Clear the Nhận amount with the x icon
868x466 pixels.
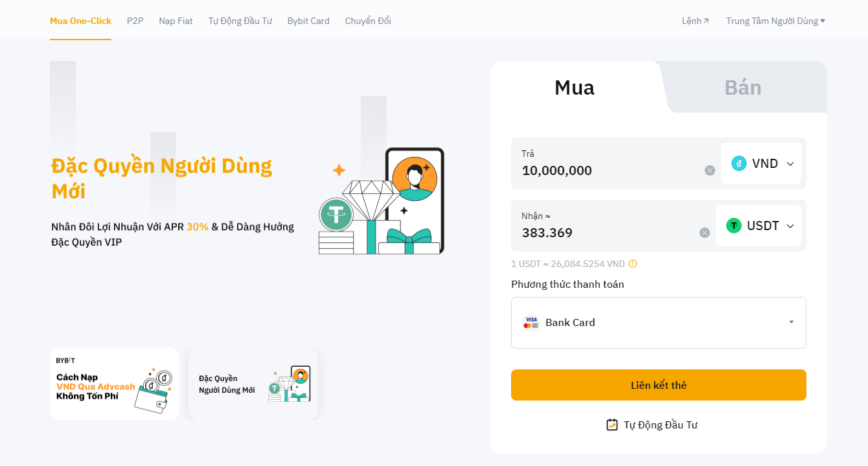click(x=705, y=233)
